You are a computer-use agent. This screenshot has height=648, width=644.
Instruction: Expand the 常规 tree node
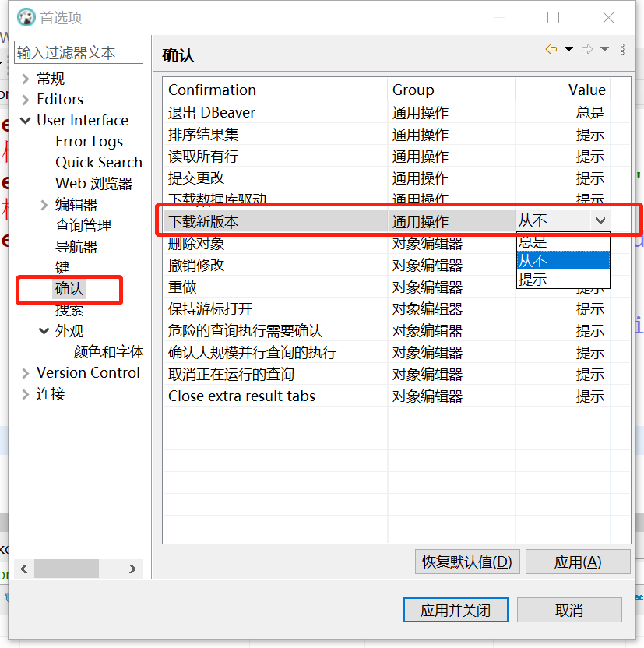pos(26,79)
